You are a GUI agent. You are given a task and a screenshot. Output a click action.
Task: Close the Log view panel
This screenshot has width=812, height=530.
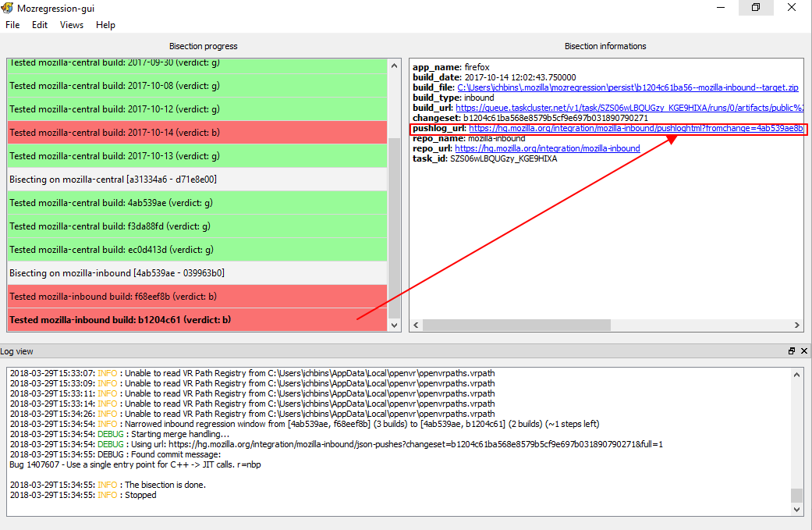point(803,350)
